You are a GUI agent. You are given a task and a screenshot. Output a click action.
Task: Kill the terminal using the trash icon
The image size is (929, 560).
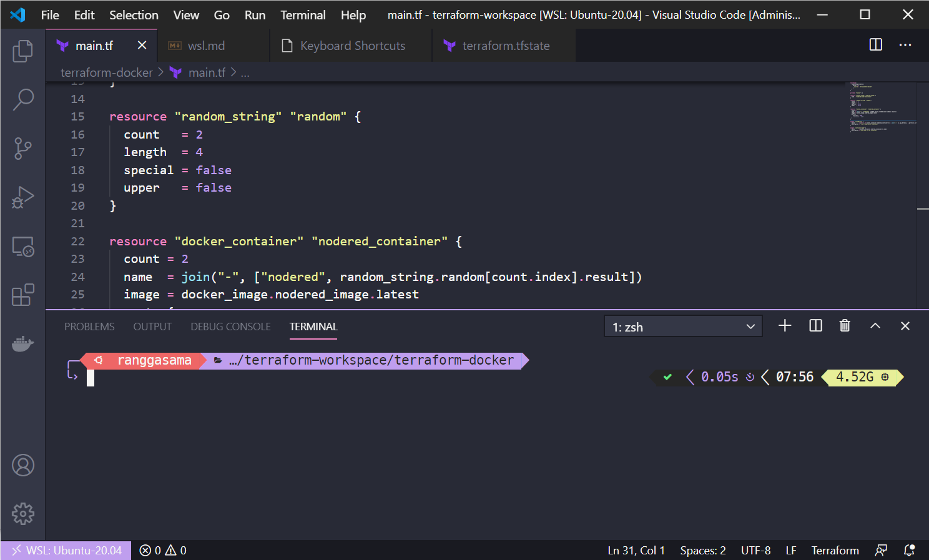pyautogui.click(x=845, y=325)
